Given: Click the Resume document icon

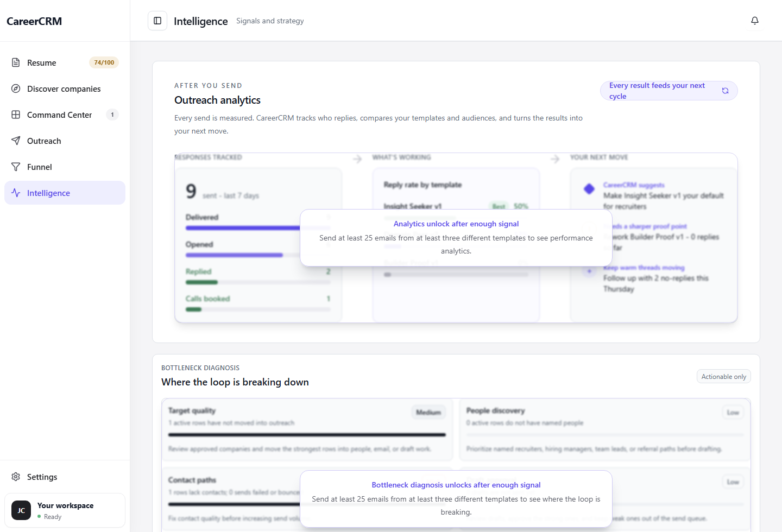Looking at the screenshot, I should 16,62.
